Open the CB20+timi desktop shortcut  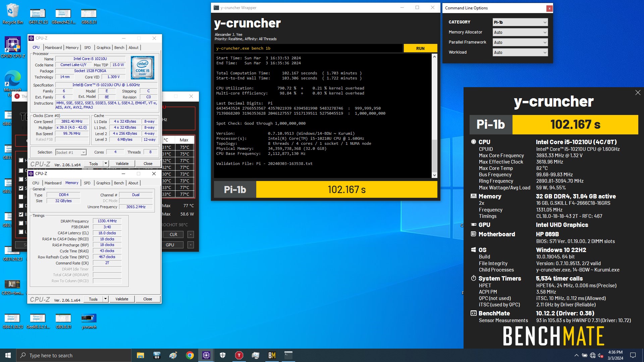(13, 287)
